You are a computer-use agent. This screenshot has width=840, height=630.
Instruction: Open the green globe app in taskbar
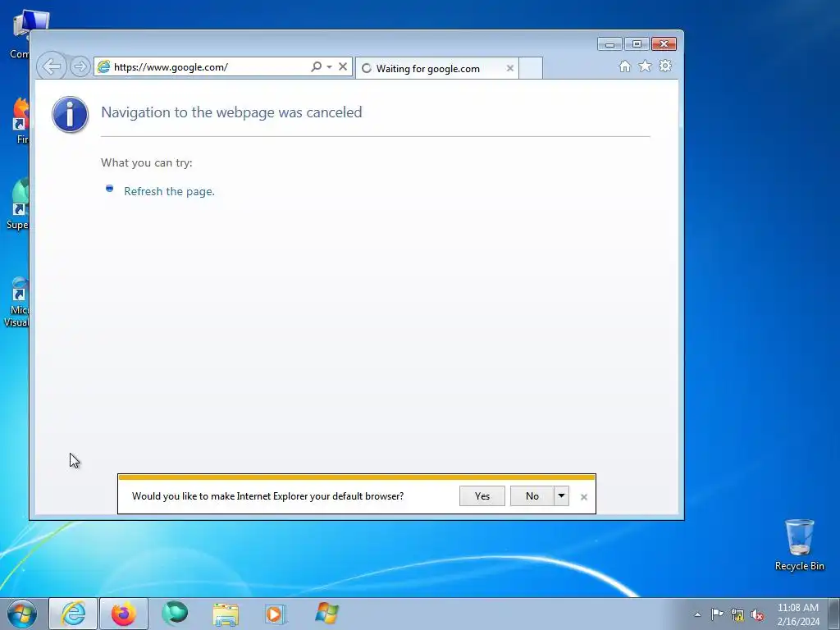click(x=175, y=614)
